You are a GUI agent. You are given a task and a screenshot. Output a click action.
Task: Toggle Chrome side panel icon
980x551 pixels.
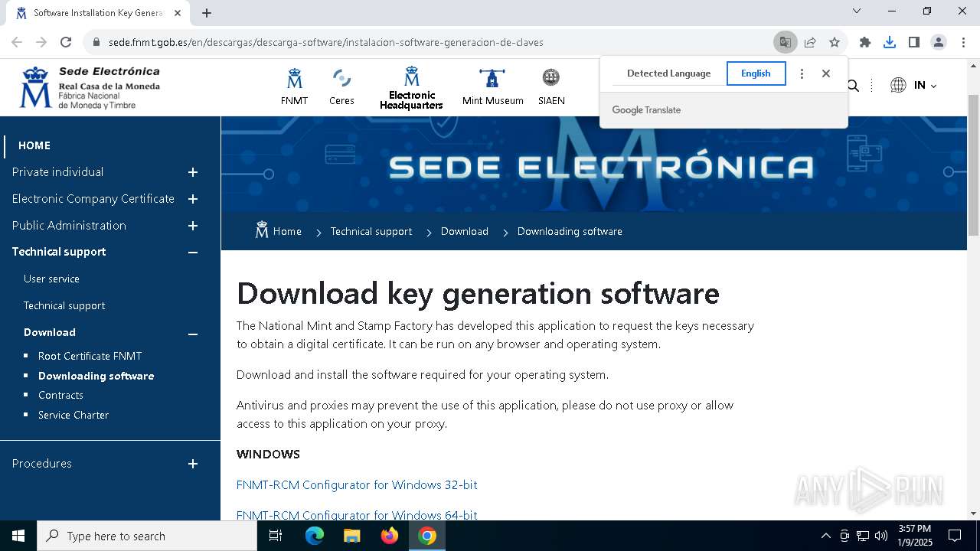click(x=914, y=42)
